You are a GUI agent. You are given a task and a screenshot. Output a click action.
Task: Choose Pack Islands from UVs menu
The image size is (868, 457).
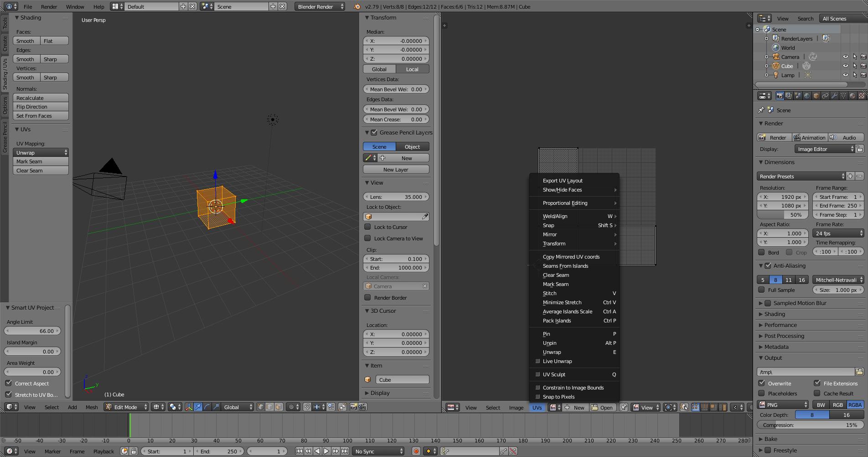[574, 321]
